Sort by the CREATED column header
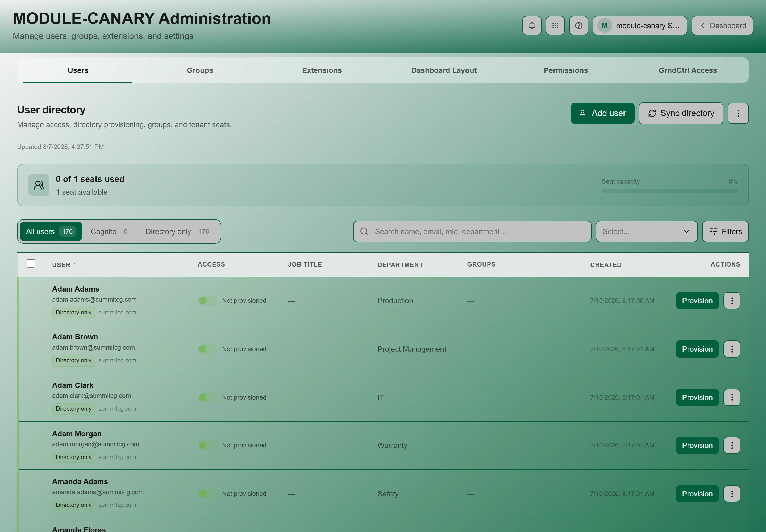Screen dimensions: 766x532 click(606, 265)
